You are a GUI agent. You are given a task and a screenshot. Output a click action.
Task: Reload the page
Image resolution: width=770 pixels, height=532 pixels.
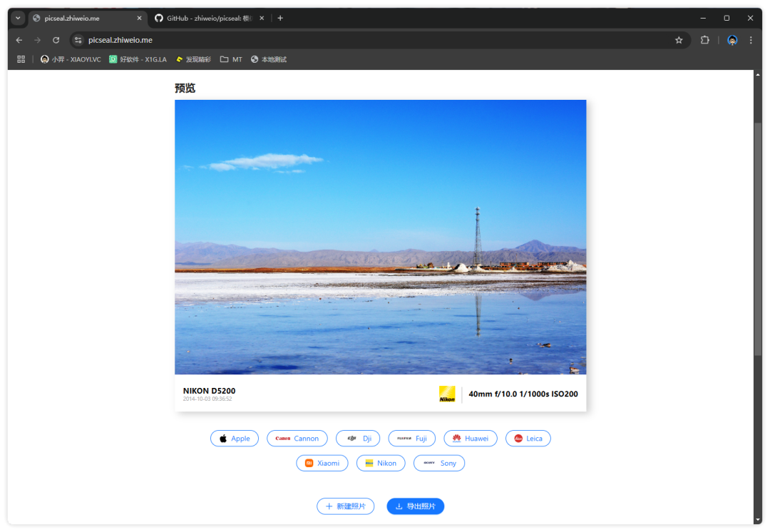pyautogui.click(x=56, y=40)
